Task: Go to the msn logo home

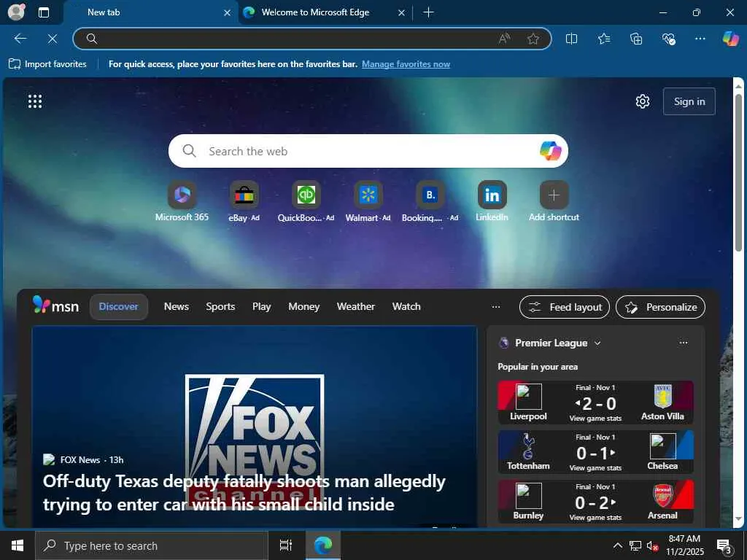Action: (x=55, y=306)
